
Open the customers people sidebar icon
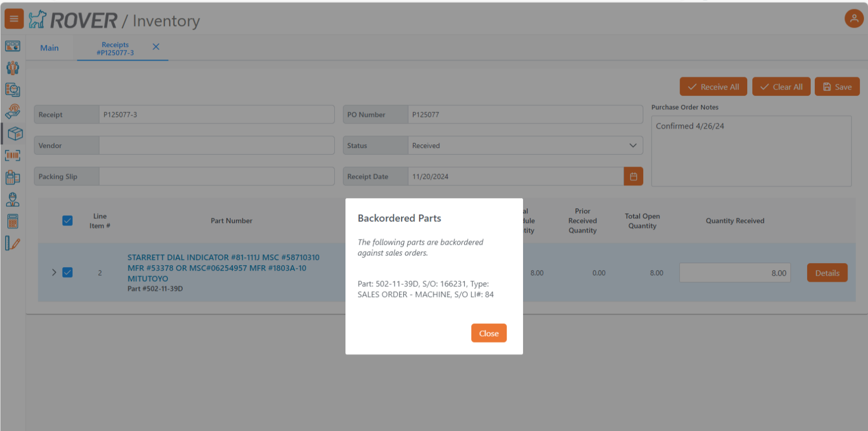coord(13,68)
